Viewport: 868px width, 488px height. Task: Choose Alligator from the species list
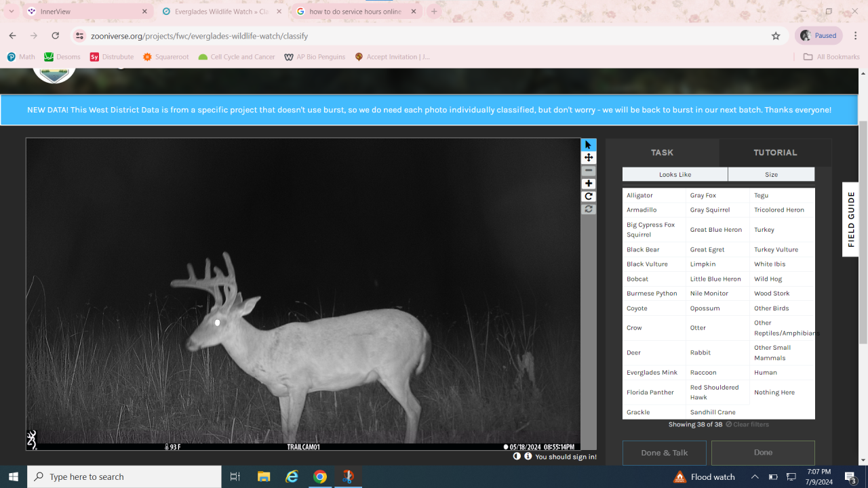654,195
